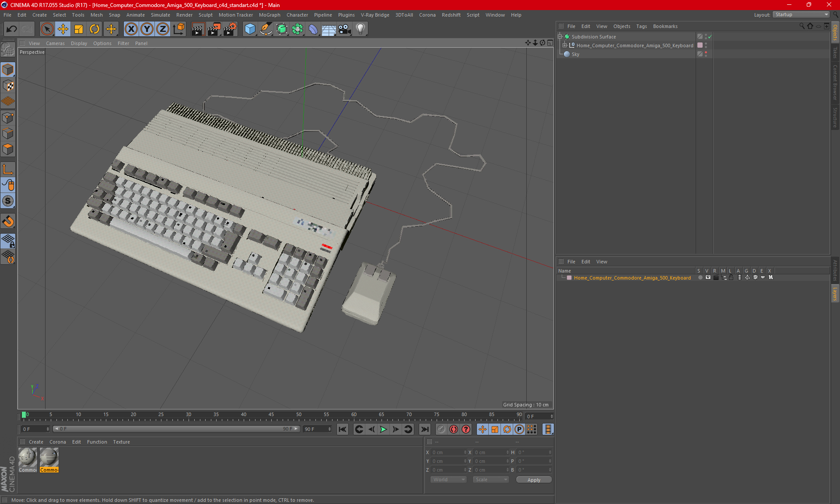840x504 pixels.
Task: Open the Sculpt menu
Action: (205, 15)
